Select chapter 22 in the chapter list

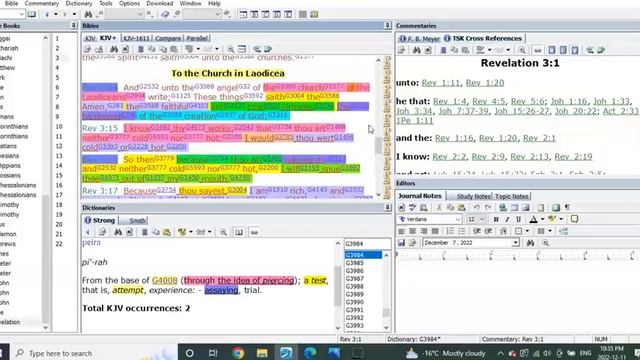click(x=59, y=244)
